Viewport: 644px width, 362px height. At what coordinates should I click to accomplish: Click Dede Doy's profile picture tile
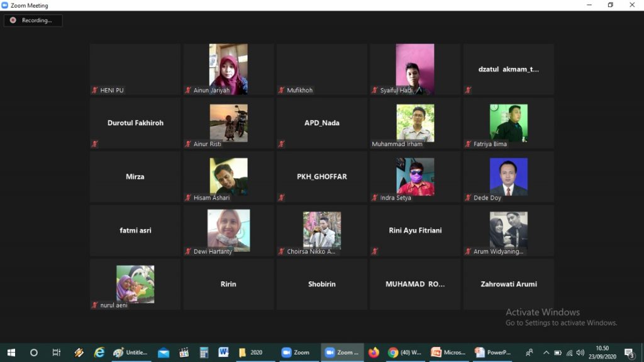pyautogui.click(x=508, y=177)
